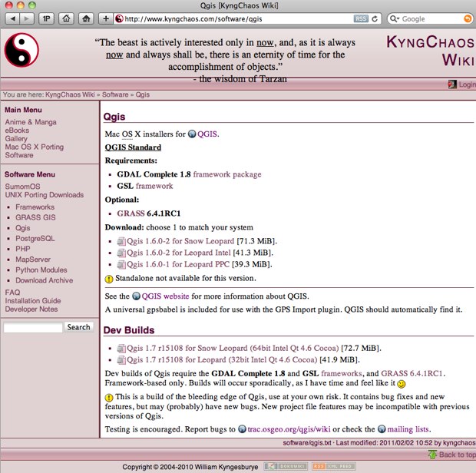Open Gallery in Main Menu
Viewport: 476px width, 473px height.
tap(16, 139)
